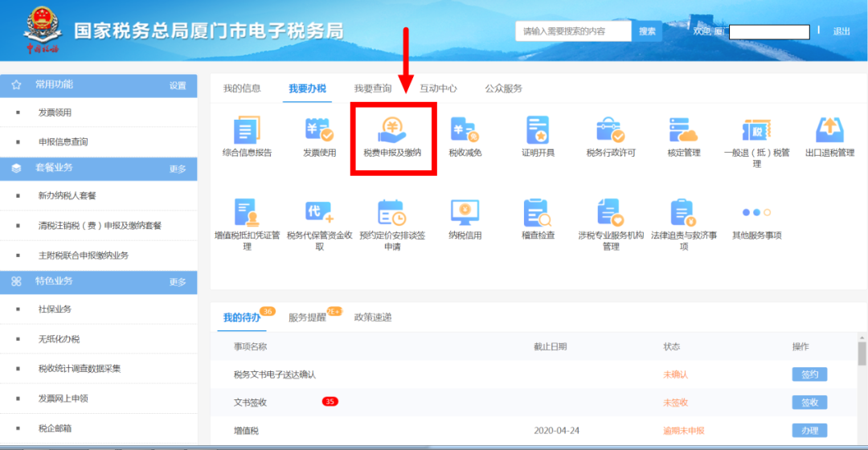Open 稽查检查 icon
The height and width of the screenshot is (450, 868).
[538, 213]
